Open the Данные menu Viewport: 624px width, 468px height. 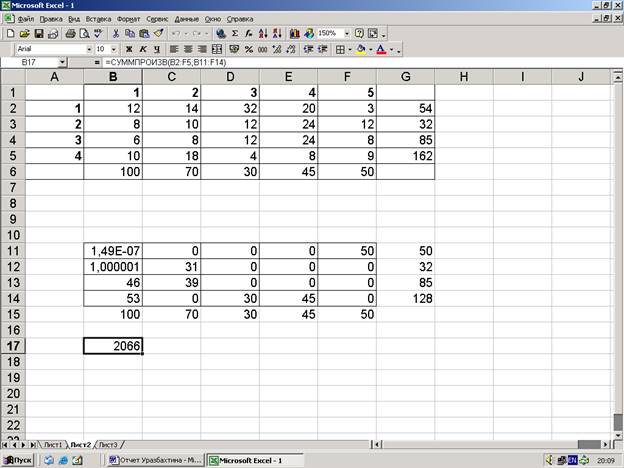pos(187,19)
